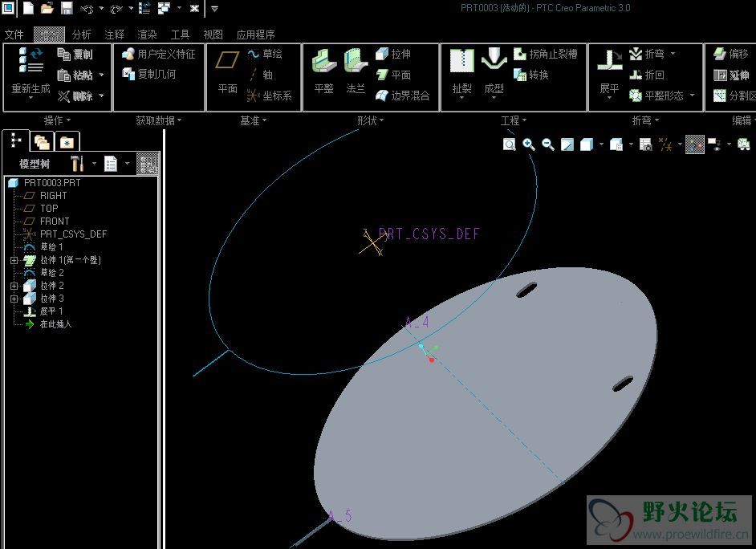
Task: Switch to the favorites tab
Action: tap(67, 142)
